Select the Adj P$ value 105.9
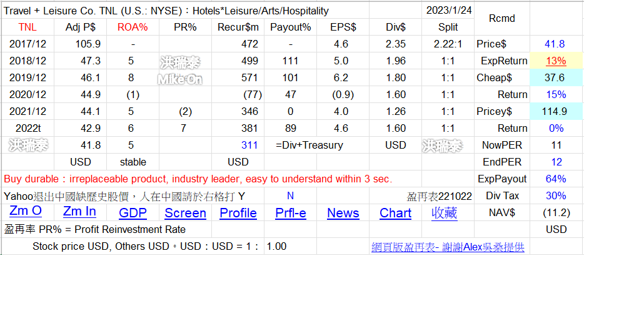 [x=80, y=44]
